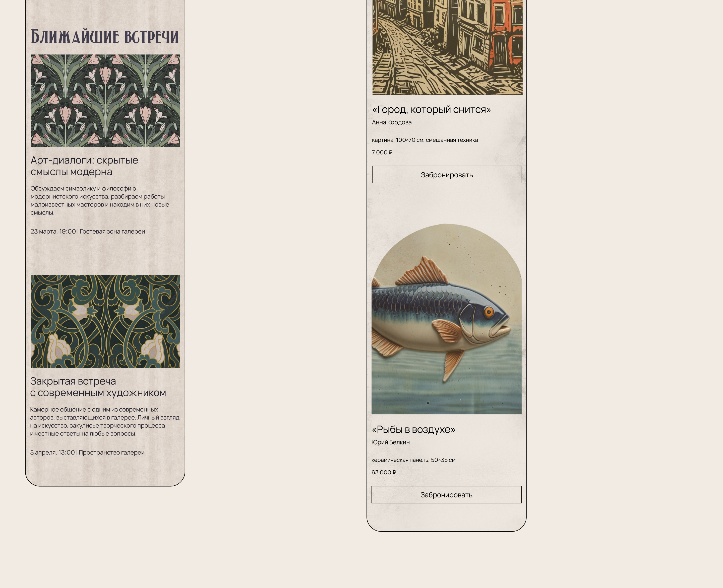The image size is (723, 588).
Task: Click the «Город, который снится» artwork title
Action: (x=432, y=109)
